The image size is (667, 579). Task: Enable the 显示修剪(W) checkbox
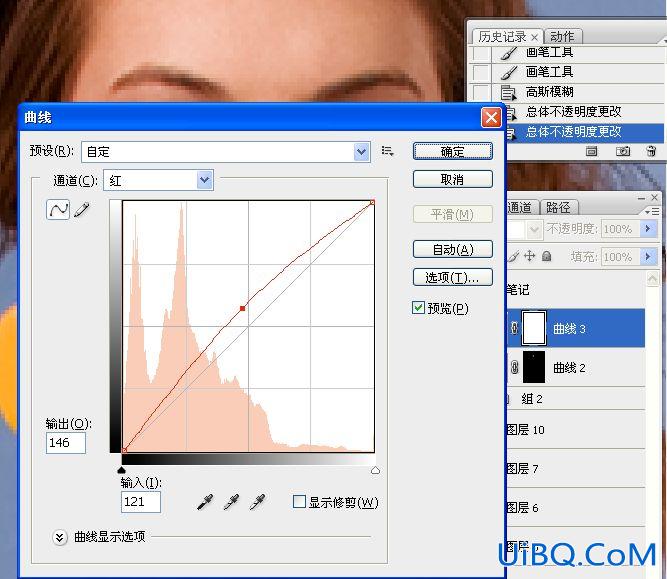(x=299, y=502)
